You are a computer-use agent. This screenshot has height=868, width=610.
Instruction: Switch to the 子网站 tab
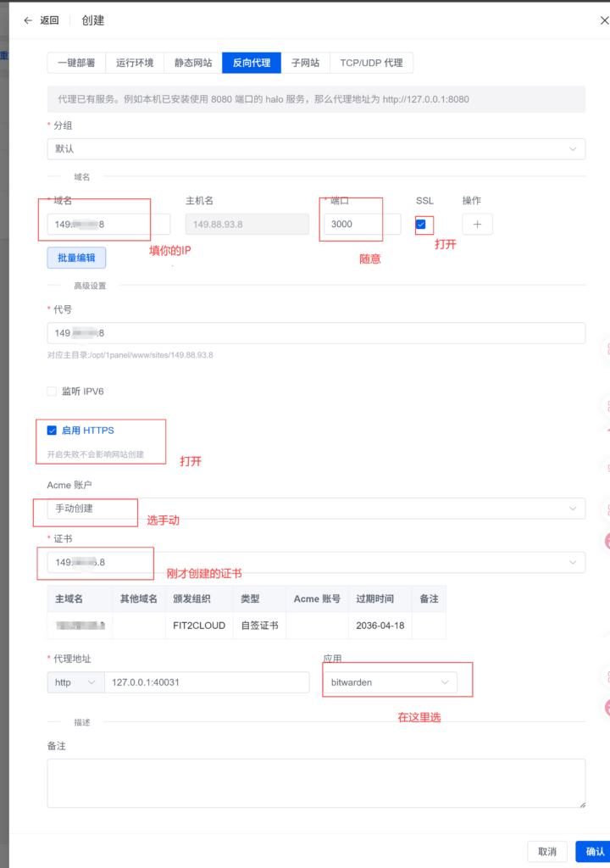305,63
